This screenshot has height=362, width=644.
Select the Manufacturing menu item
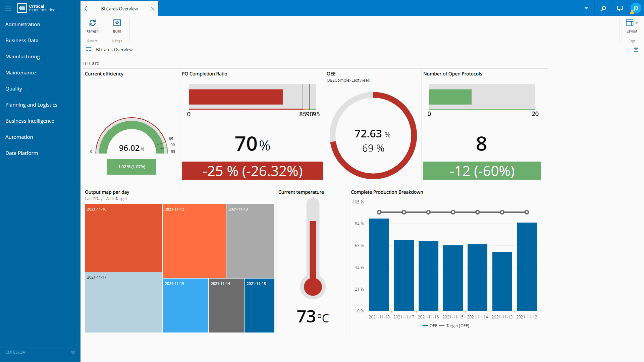click(22, 57)
